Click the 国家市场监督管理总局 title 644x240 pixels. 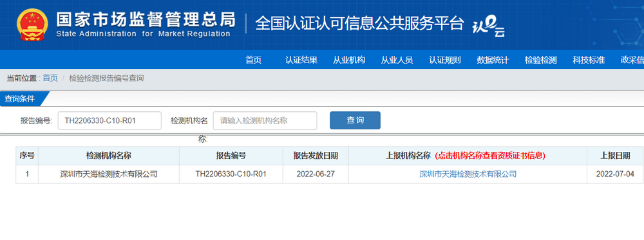146,19
